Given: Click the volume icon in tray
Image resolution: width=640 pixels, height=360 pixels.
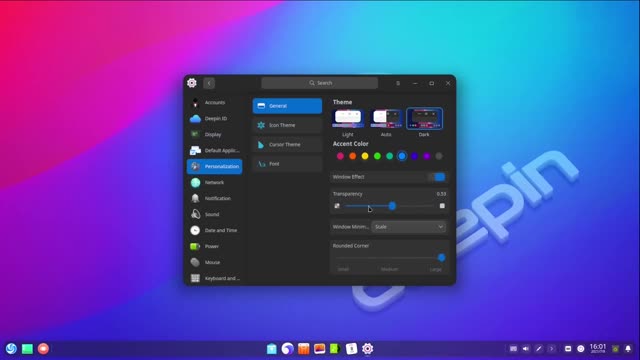Looking at the screenshot, I should (x=526, y=349).
